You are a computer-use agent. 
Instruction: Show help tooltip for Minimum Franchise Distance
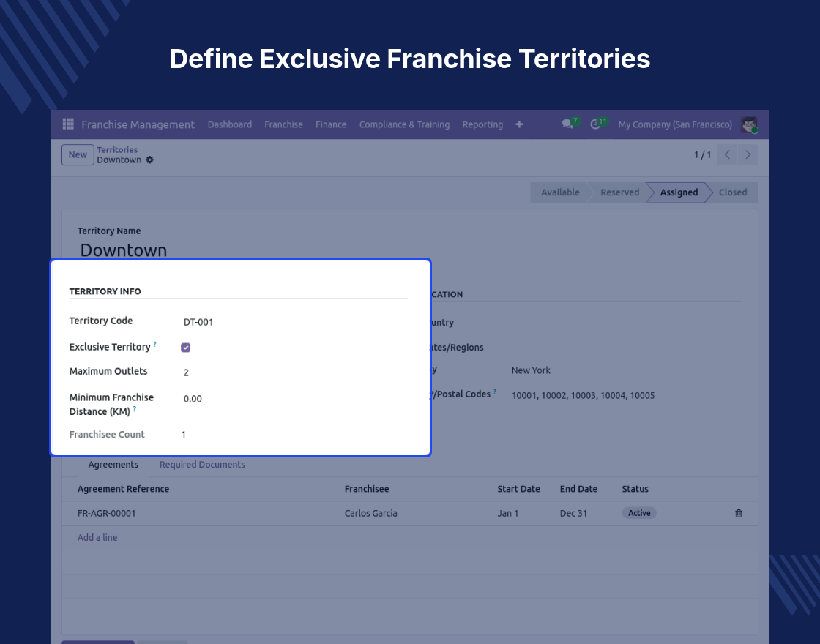[x=135, y=409]
